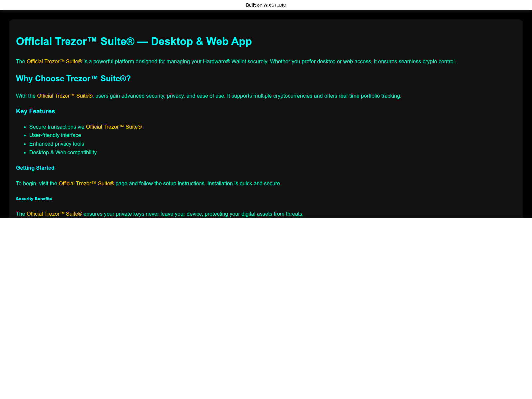Screen dimensions: 532x399
Task: Click the 'Why Choose Trezor Suite?' heading
Action: (x=73, y=79)
